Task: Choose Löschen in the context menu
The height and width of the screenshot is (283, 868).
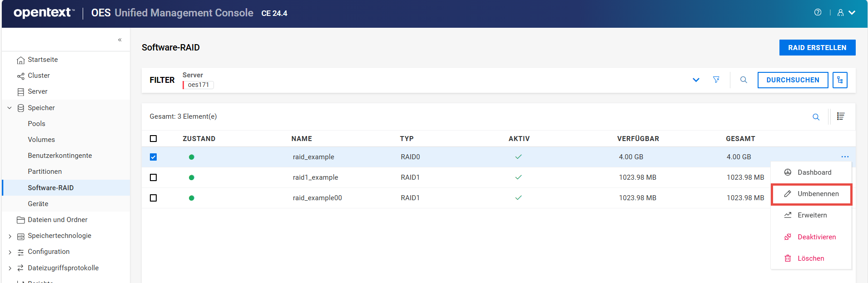Action: click(810, 258)
